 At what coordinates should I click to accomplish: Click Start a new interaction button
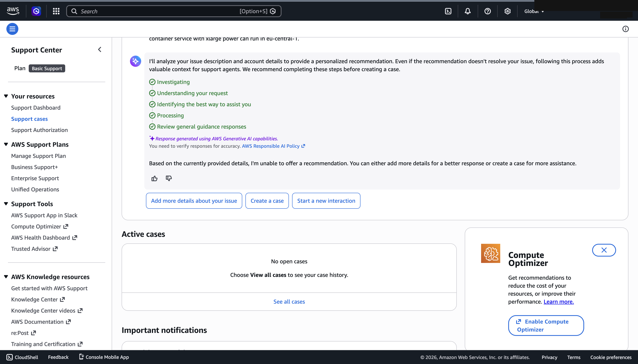click(326, 201)
